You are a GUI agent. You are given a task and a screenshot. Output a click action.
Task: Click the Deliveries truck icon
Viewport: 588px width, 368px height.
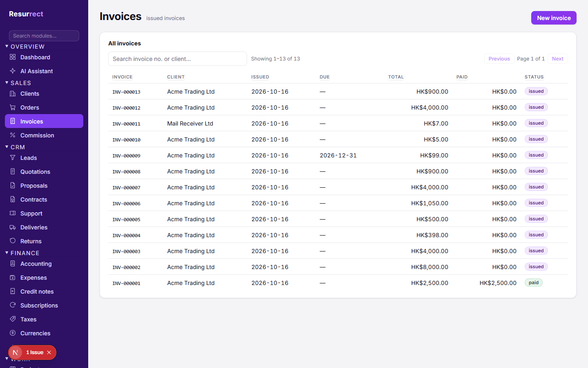[13, 227]
